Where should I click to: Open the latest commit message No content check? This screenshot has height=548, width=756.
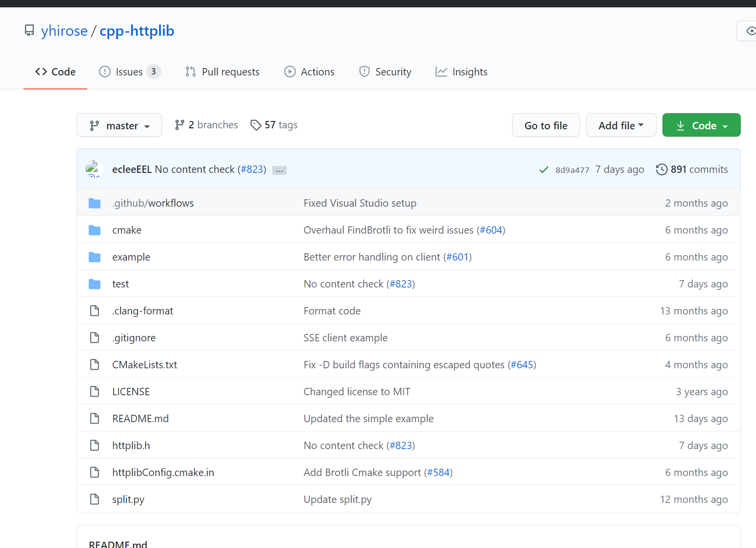coord(195,169)
